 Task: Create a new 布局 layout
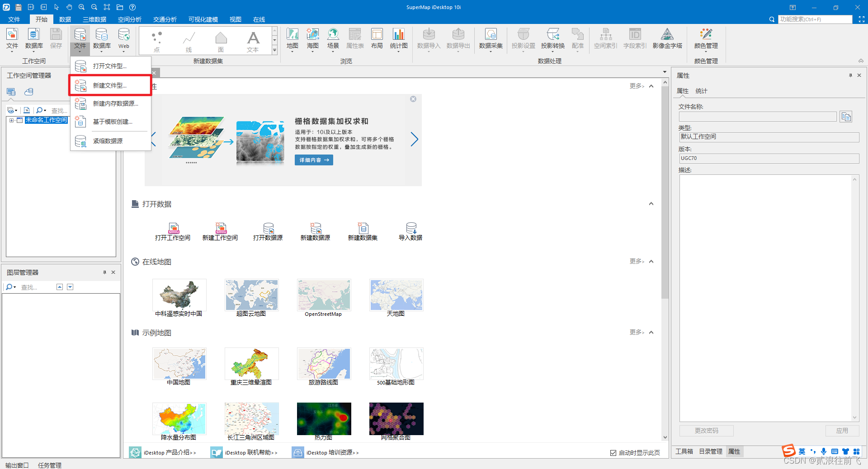377,39
